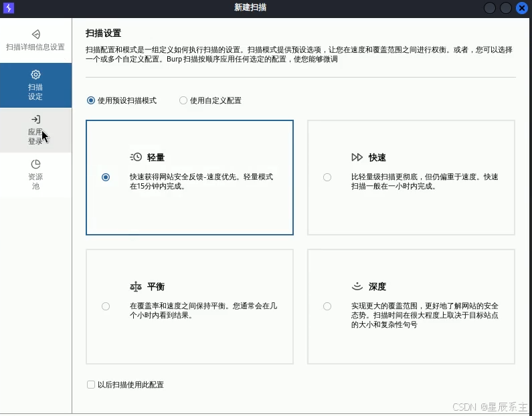Click the 快速 fast-forward icon
Viewport: 532px width, 416px height.
357,157
